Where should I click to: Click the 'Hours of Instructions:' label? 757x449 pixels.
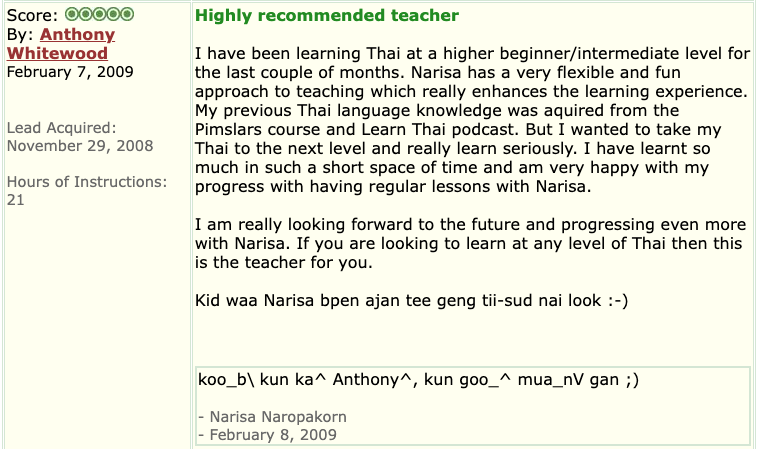(87, 182)
